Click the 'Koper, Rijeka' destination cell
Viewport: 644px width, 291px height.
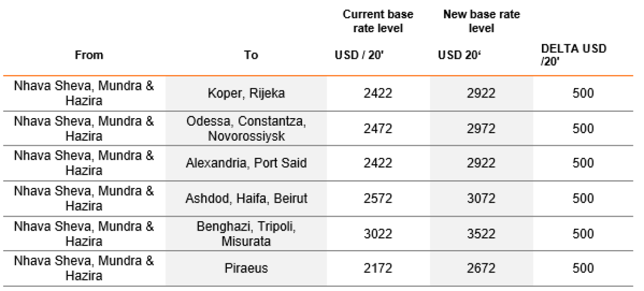pyautogui.click(x=246, y=93)
